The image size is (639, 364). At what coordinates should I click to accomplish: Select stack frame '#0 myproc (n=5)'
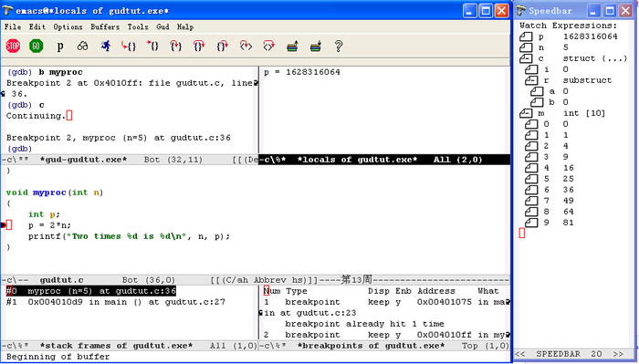tap(91, 291)
